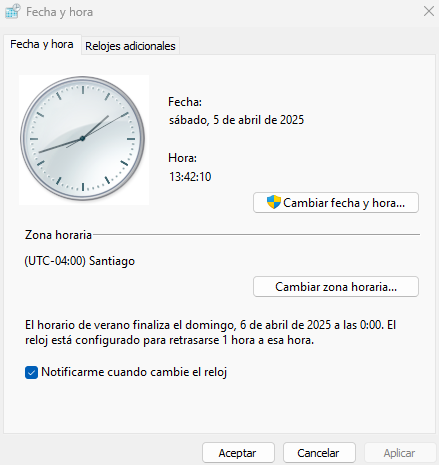Click the Fecha y hora window title

click(x=60, y=12)
